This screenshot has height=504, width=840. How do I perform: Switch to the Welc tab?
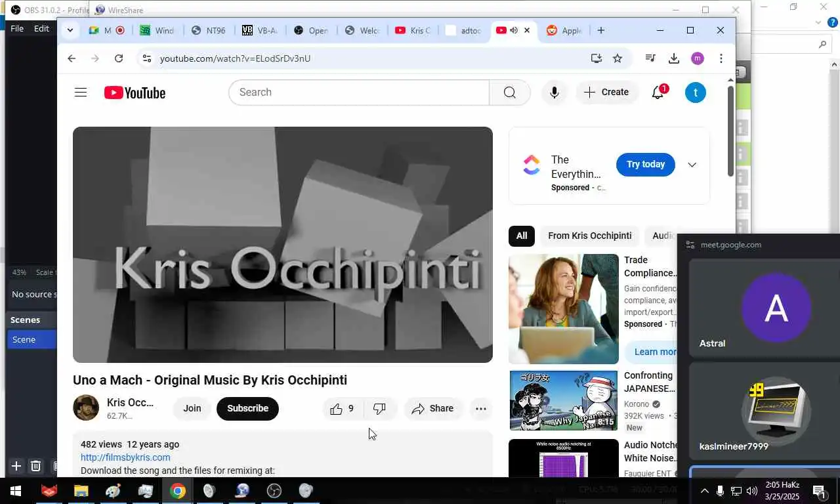[362, 30]
